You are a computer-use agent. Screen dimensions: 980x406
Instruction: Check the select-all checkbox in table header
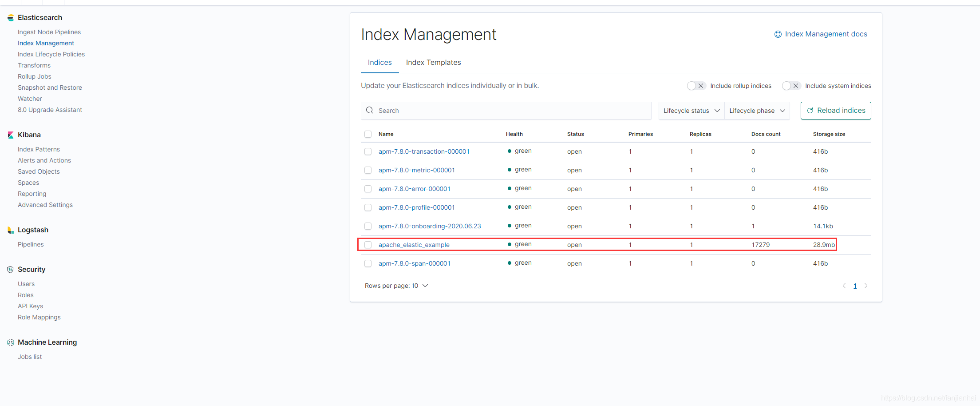pyautogui.click(x=368, y=134)
